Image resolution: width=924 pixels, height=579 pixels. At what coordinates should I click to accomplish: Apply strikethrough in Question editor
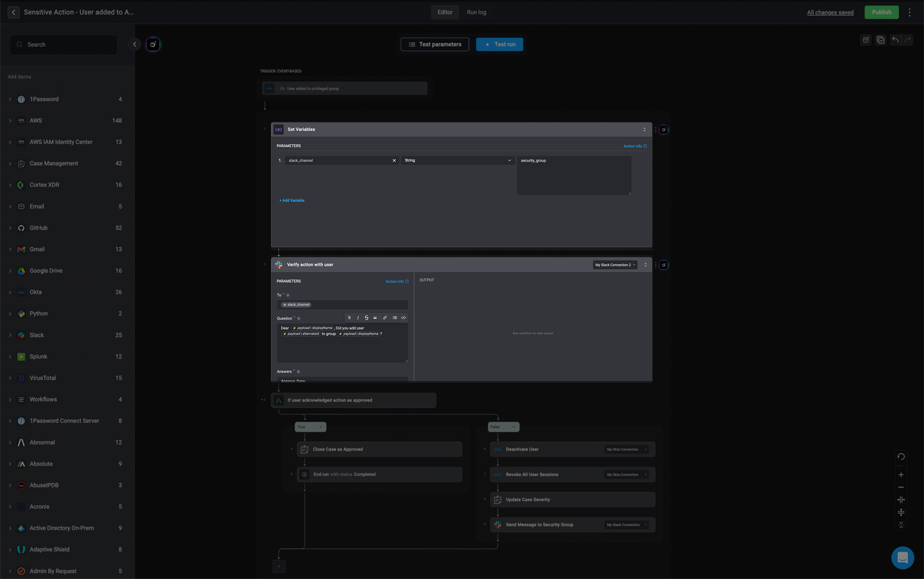pyautogui.click(x=366, y=318)
